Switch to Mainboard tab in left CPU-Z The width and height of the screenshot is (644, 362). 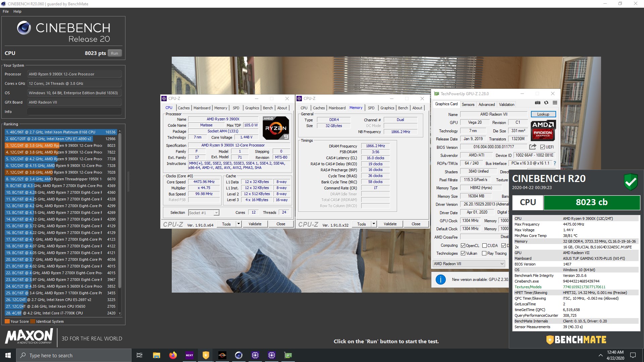[202, 108]
